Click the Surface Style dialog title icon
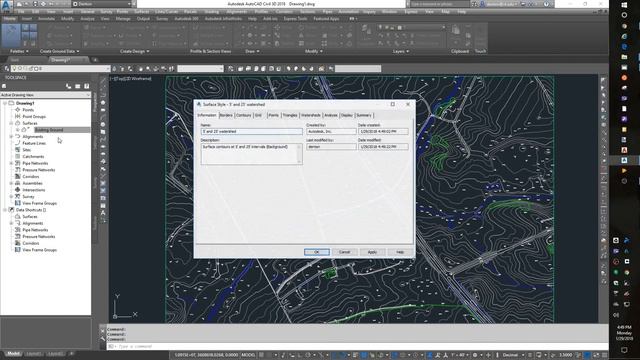This screenshot has width=640, height=360. point(199,104)
